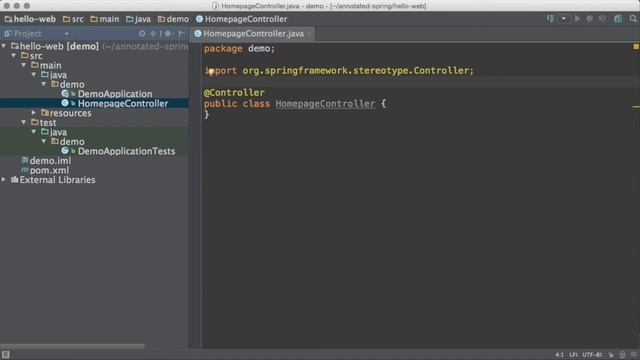This screenshot has height=360, width=640.
Task: Open the Project view selector dropdown
Action: [x=67, y=34]
